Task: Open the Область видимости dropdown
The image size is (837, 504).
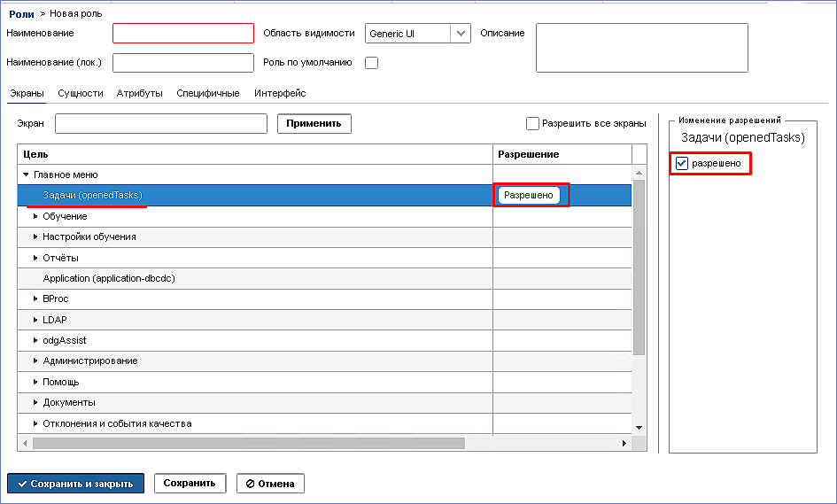Action: tap(461, 33)
